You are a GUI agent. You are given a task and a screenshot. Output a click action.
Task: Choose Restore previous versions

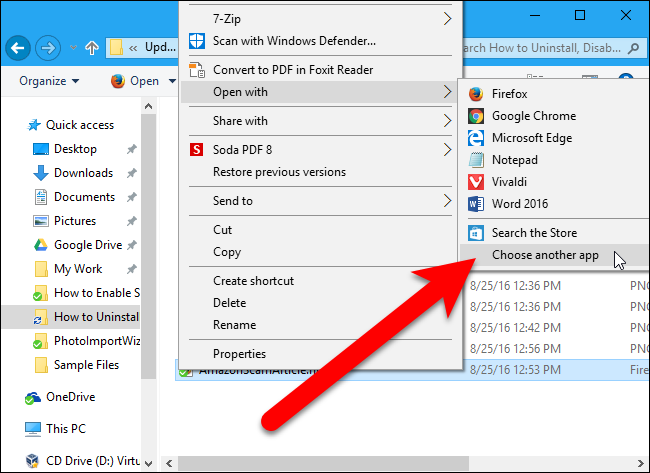(320, 172)
